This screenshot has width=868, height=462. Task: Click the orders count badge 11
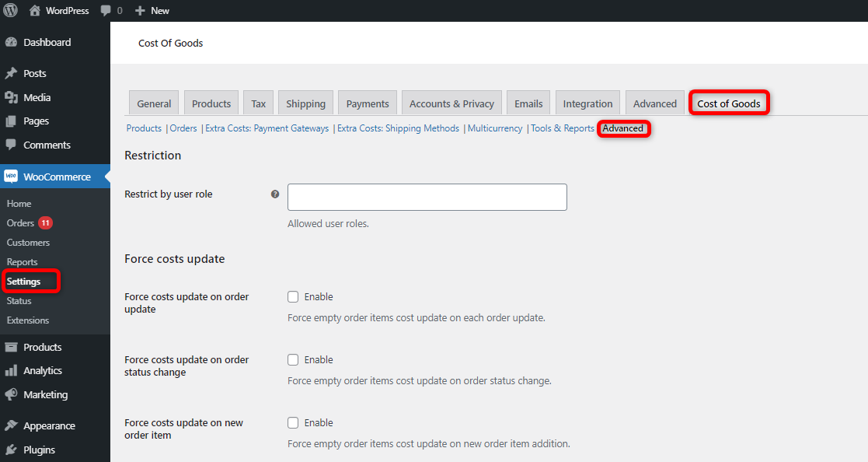pos(45,223)
